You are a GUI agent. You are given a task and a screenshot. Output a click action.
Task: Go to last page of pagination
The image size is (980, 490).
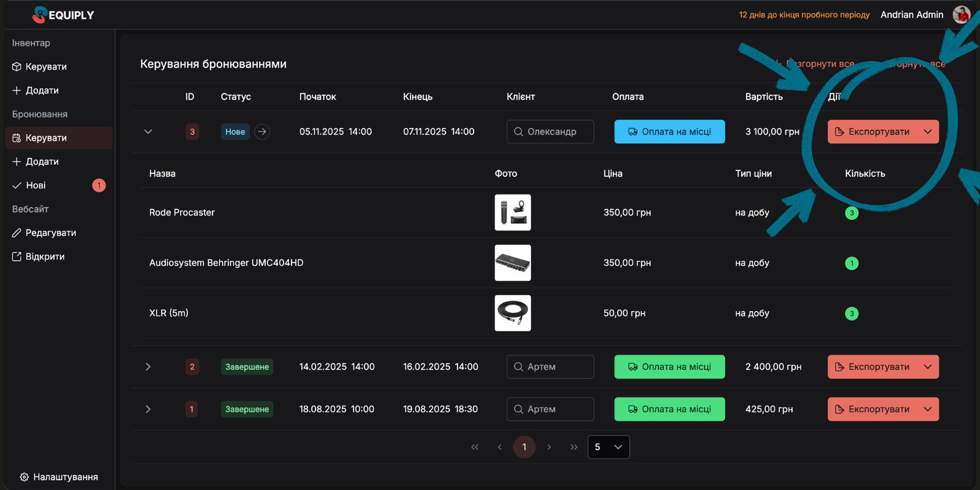pyautogui.click(x=574, y=447)
